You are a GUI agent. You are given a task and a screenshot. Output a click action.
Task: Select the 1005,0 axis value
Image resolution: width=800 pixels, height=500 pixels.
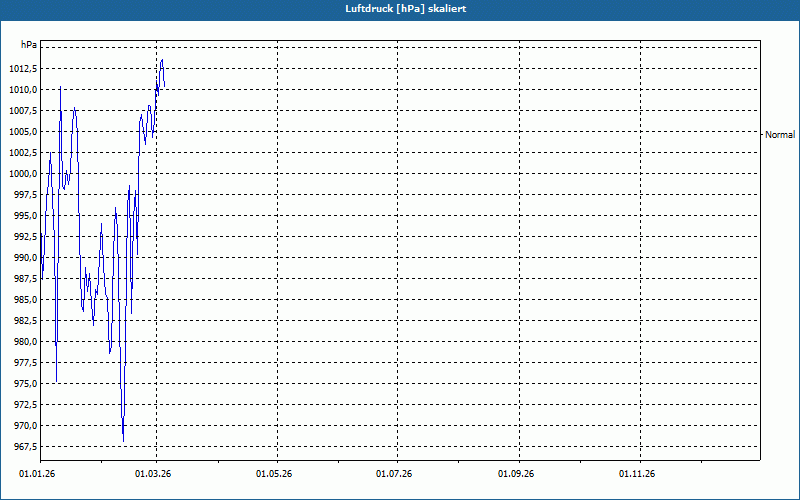pyautogui.click(x=23, y=132)
